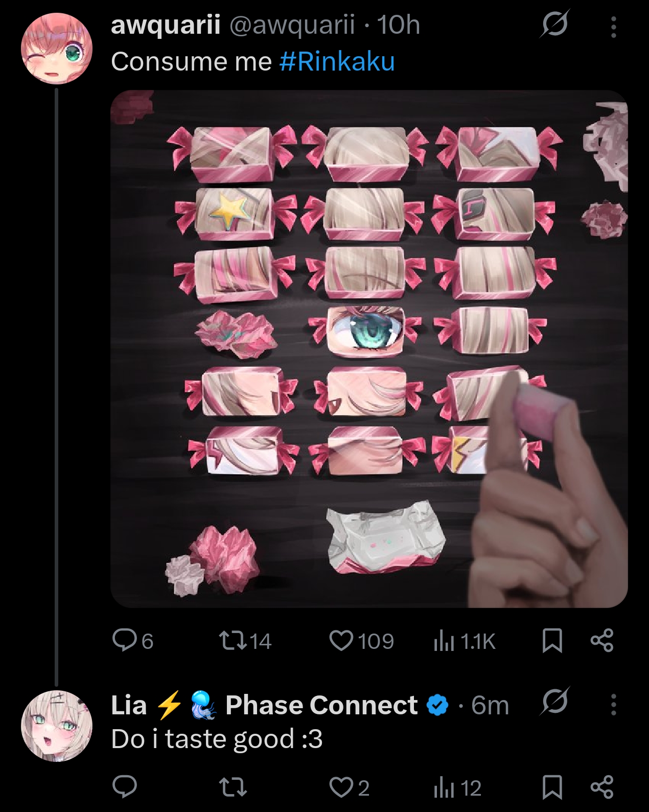The width and height of the screenshot is (649, 812).
Task: Open more options on awquarii's post
Action: 613,27
